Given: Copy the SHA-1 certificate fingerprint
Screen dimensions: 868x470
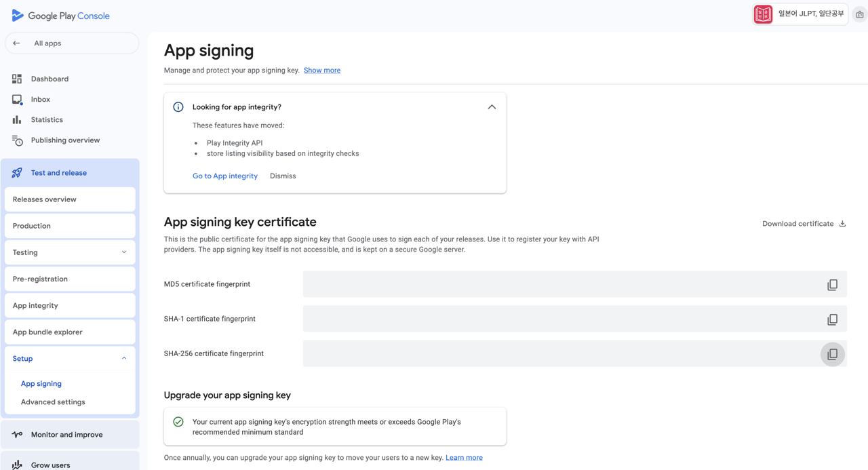Looking at the screenshot, I should [832, 319].
